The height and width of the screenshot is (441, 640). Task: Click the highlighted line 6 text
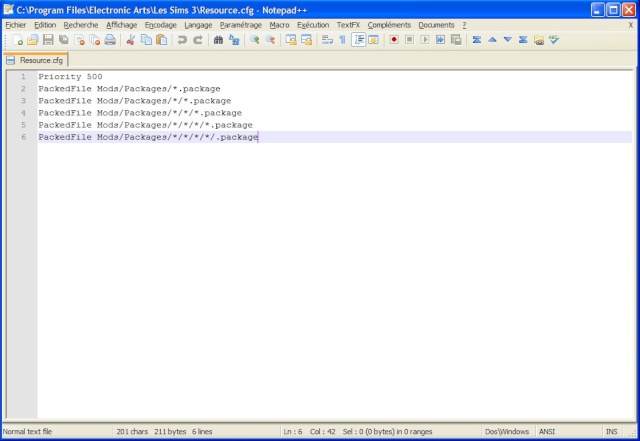148,137
